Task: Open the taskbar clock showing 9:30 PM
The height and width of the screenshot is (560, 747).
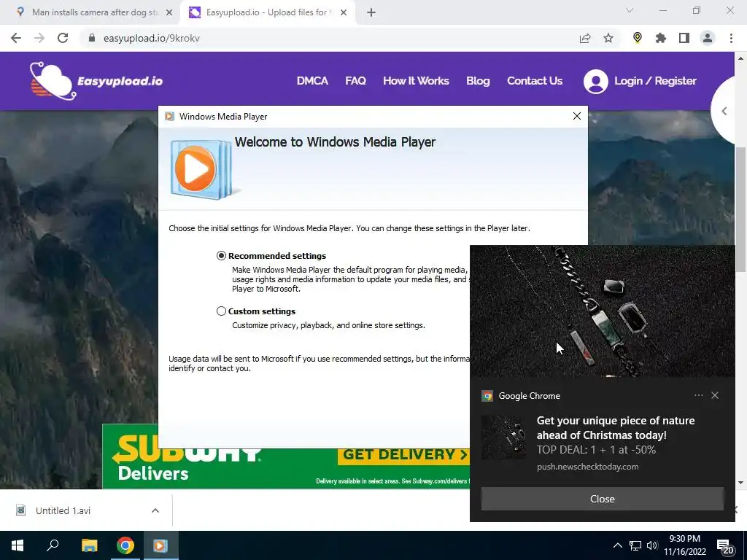Action: click(x=684, y=545)
